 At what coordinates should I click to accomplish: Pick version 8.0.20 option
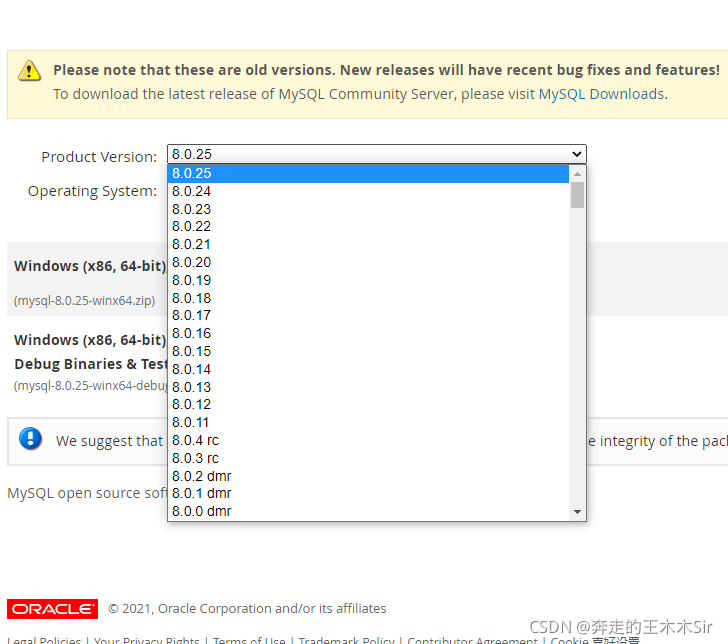click(368, 262)
